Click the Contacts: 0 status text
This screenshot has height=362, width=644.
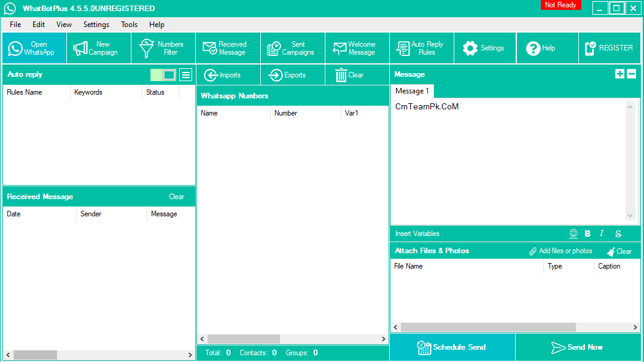(x=258, y=353)
